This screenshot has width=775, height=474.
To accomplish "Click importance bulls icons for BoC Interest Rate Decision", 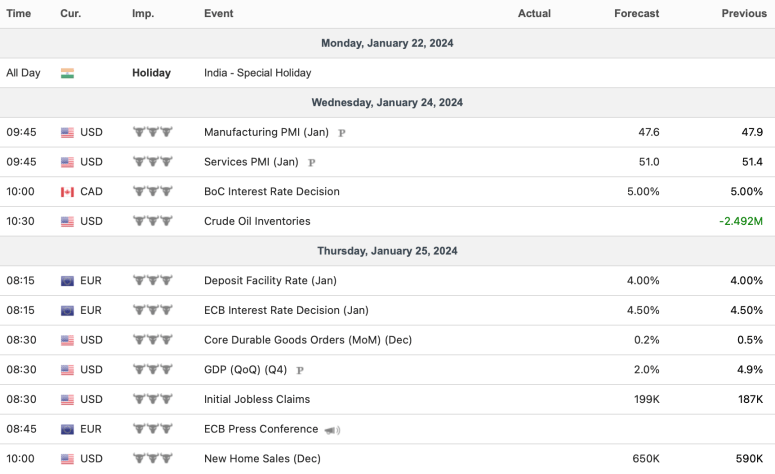I will click(153, 192).
